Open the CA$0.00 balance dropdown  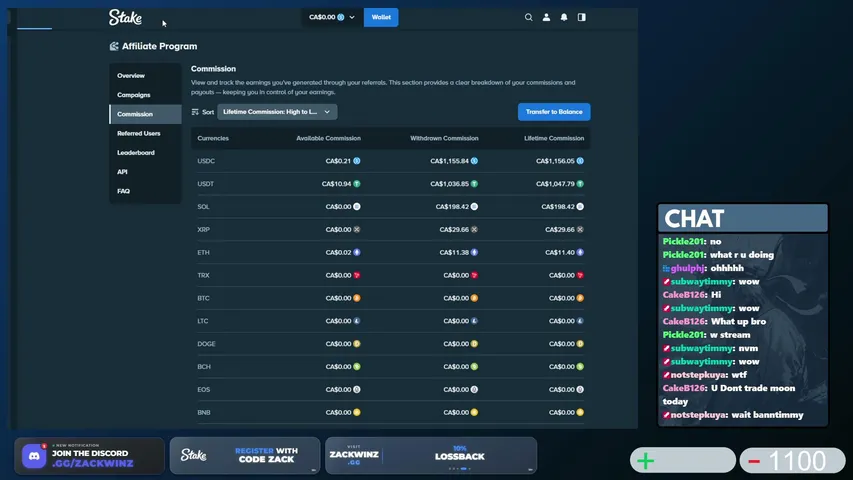point(331,17)
